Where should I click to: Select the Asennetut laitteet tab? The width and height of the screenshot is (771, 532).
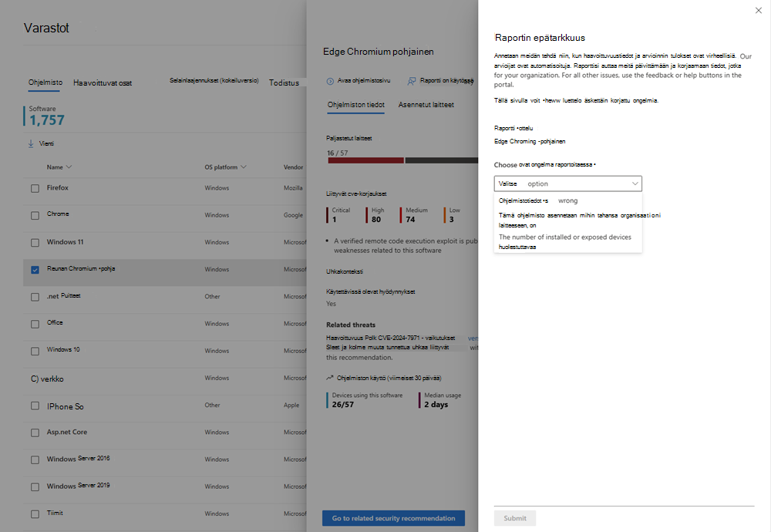426,105
